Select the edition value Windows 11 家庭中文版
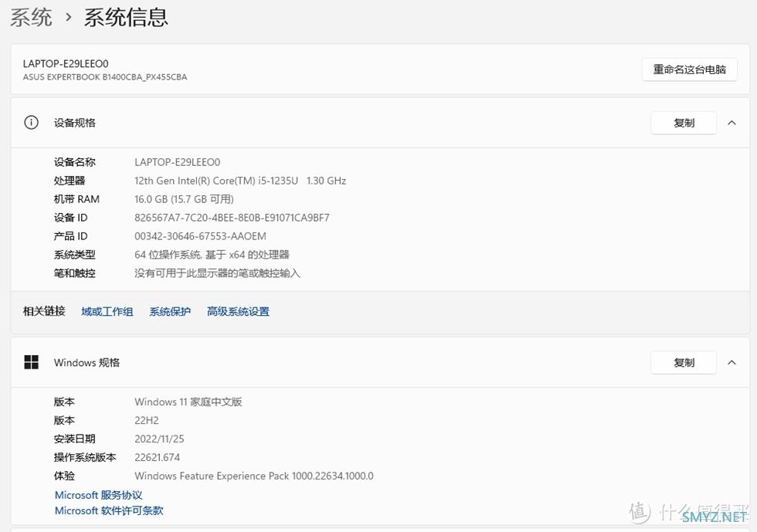757x532 pixels. [x=188, y=402]
